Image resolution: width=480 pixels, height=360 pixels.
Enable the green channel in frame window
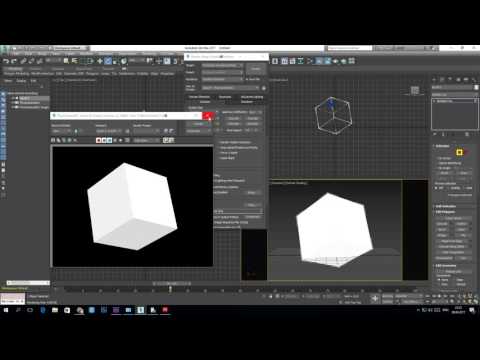104,140
